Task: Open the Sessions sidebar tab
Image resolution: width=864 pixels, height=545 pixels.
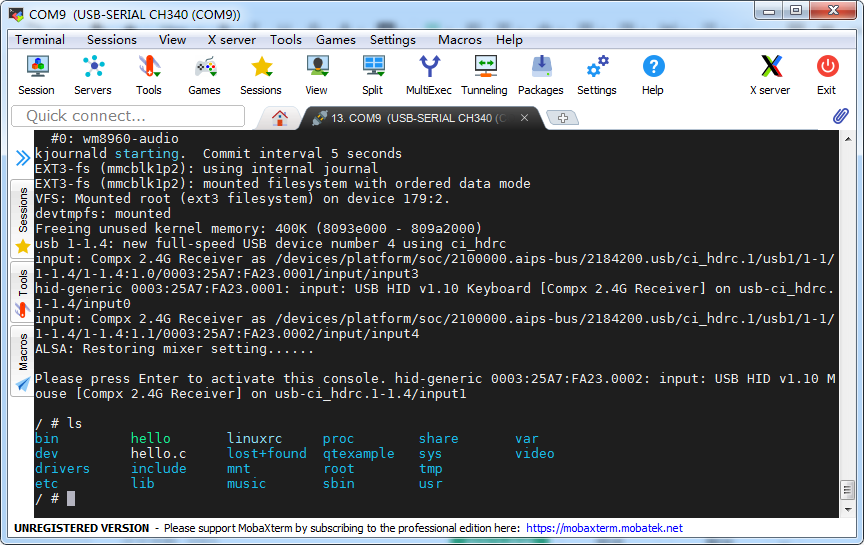Action: (23, 219)
